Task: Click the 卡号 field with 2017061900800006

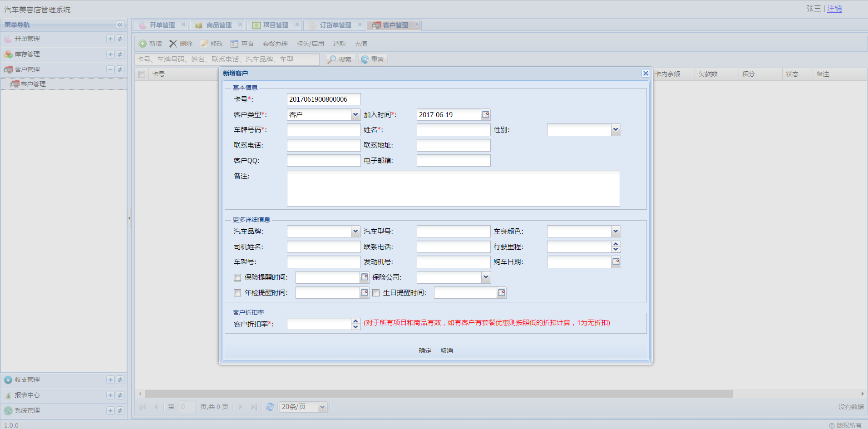Action: (324, 99)
